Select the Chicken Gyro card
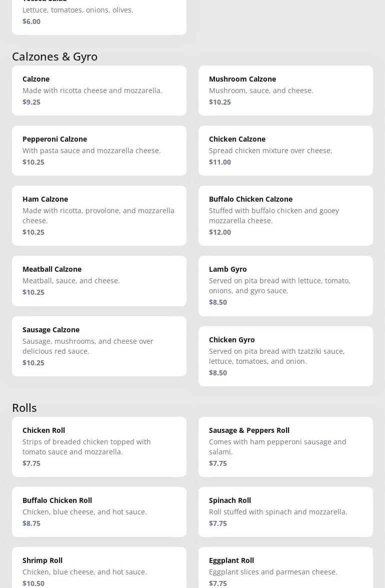This screenshot has height=588, width=385. click(x=285, y=356)
